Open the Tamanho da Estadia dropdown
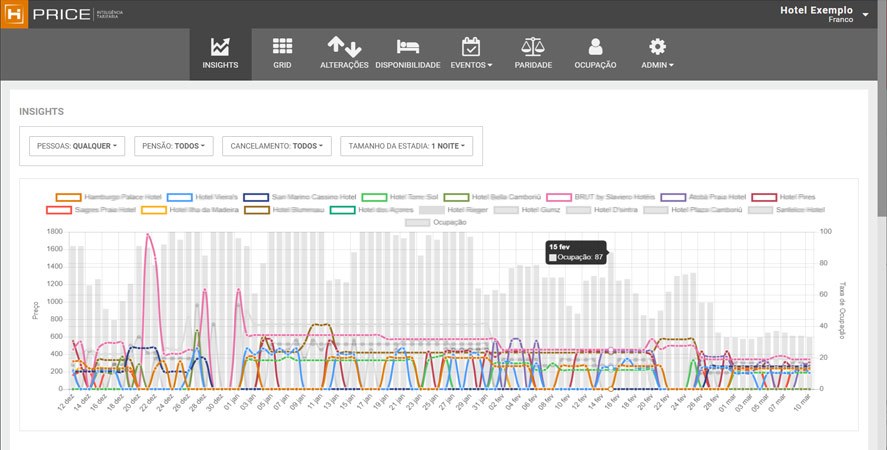887x450 pixels. pyautogui.click(x=406, y=146)
